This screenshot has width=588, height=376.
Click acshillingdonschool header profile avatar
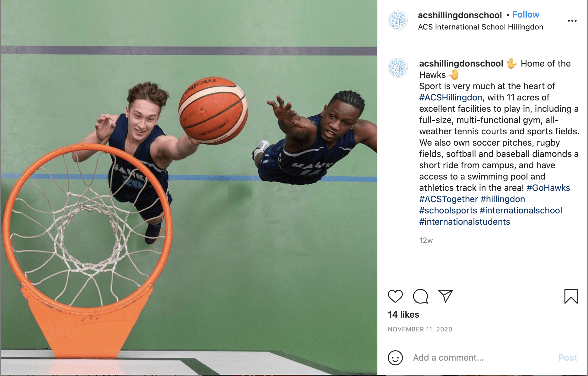click(398, 20)
